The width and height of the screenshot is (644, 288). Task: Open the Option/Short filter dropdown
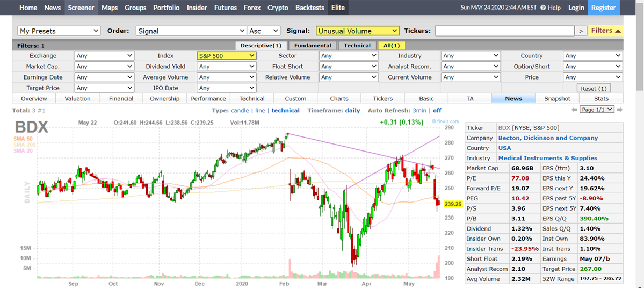(593, 66)
